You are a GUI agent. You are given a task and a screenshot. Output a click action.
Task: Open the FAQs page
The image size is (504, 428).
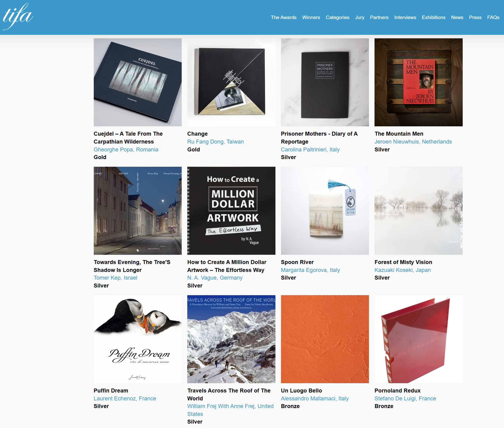[x=493, y=17]
